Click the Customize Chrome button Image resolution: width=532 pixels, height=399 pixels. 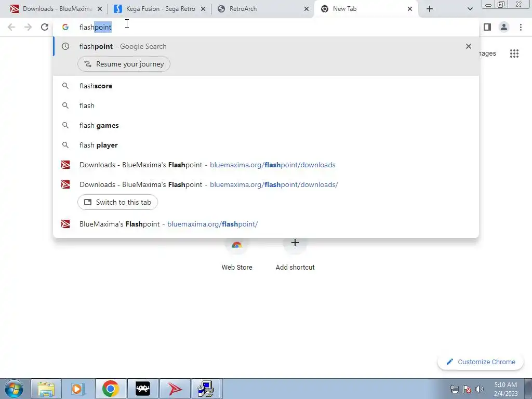tap(481, 362)
